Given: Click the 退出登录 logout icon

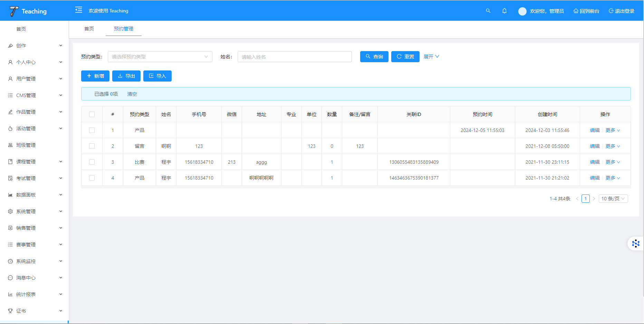Looking at the screenshot, I should pyautogui.click(x=611, y=11).
